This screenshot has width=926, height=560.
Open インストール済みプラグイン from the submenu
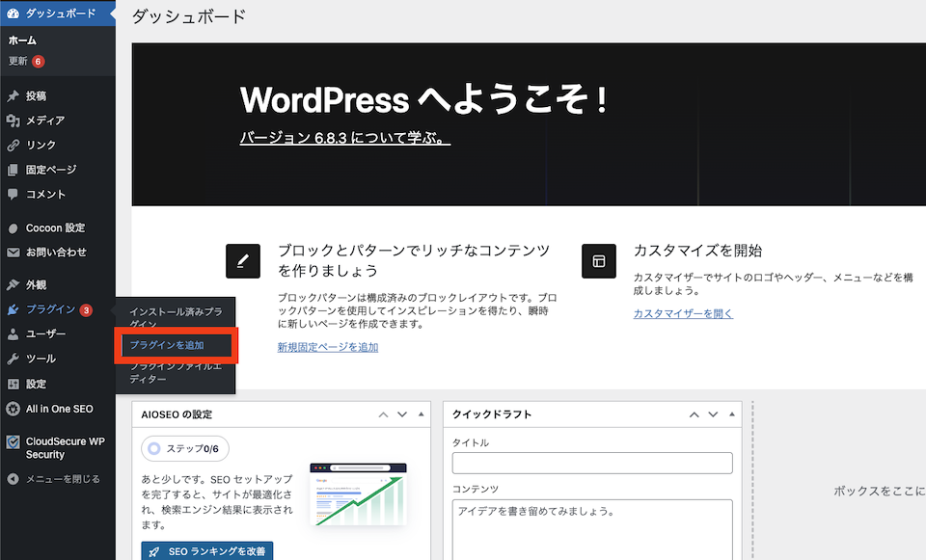click(177, 316)
